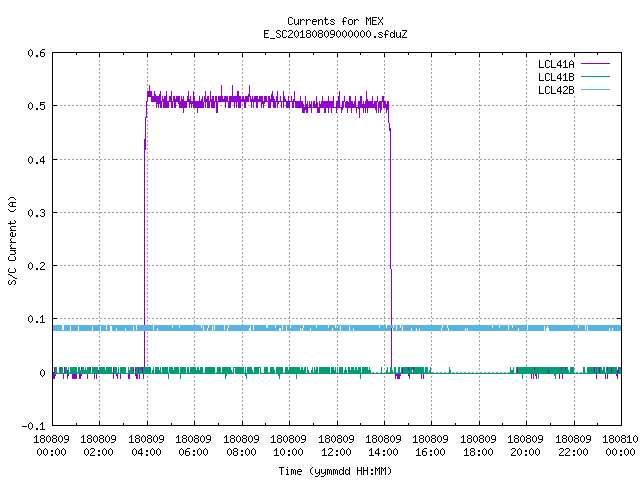Click the LCL41B legend label
This screenshot has width=640, height=480.
point(556,77)
